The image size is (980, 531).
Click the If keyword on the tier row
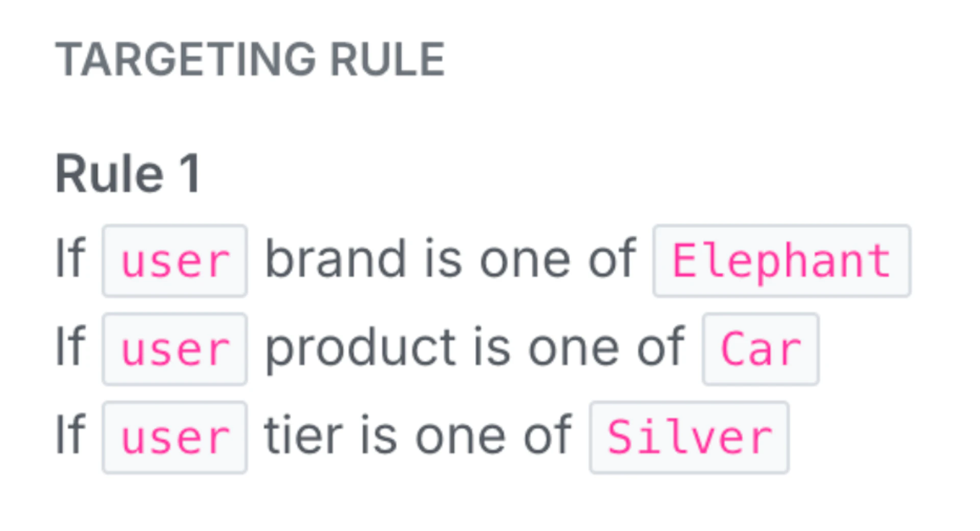[70, 435]
